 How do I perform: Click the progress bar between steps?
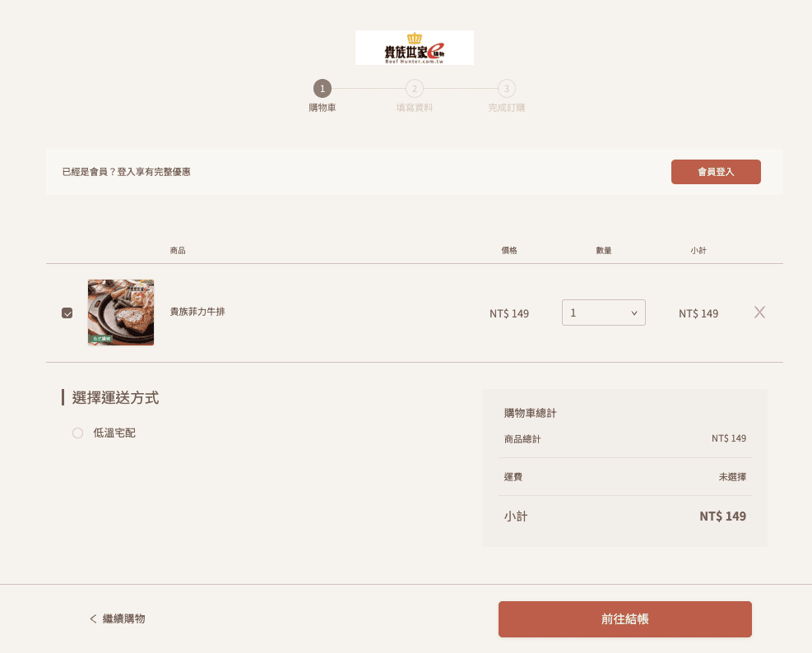pyautogui.click(x=369, y=88)
